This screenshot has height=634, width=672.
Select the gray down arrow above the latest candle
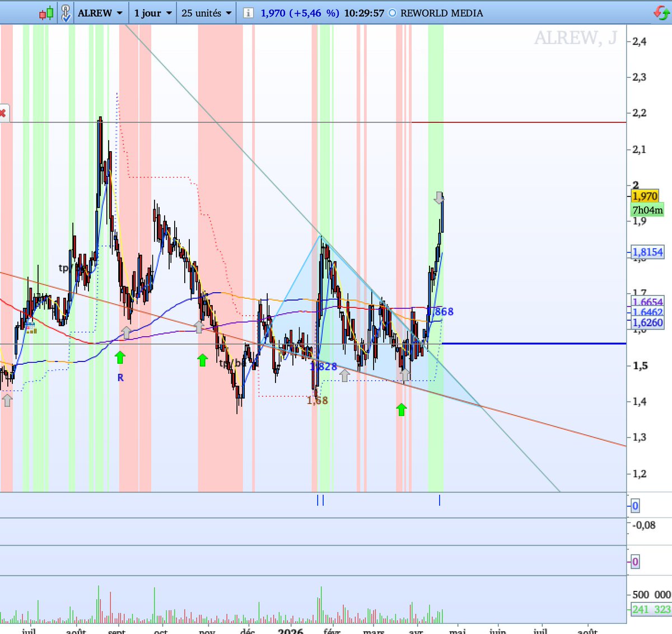point(438,196)
